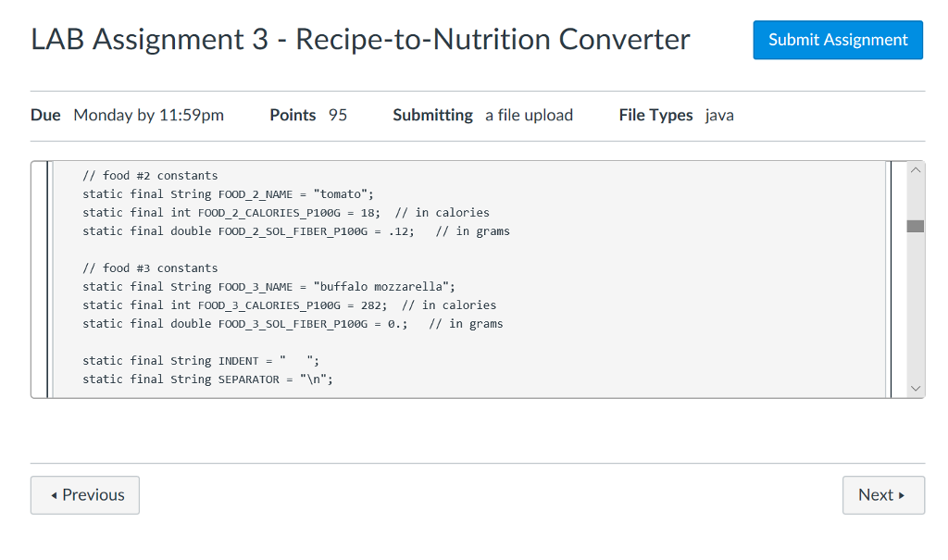Click the down arrow on the code scrollbar
The width and height of the screenshot is (948, 560).
tap(916, 388)
